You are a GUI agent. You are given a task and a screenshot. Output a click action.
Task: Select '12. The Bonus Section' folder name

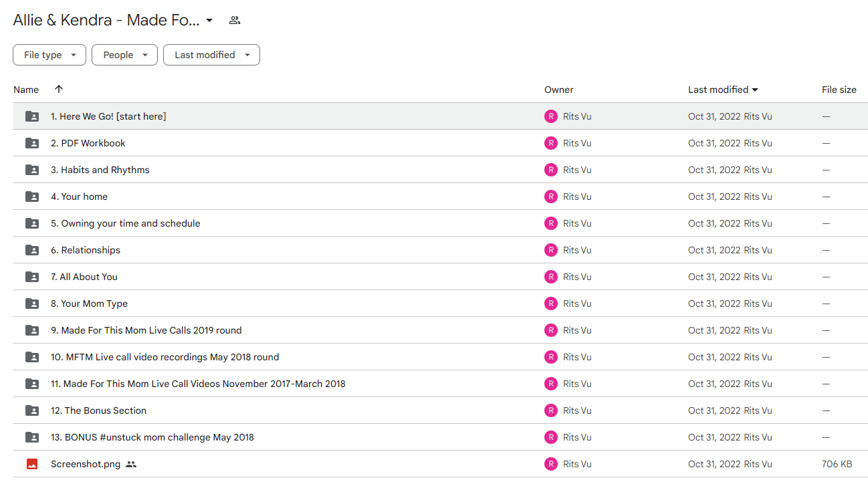point(98,410)
